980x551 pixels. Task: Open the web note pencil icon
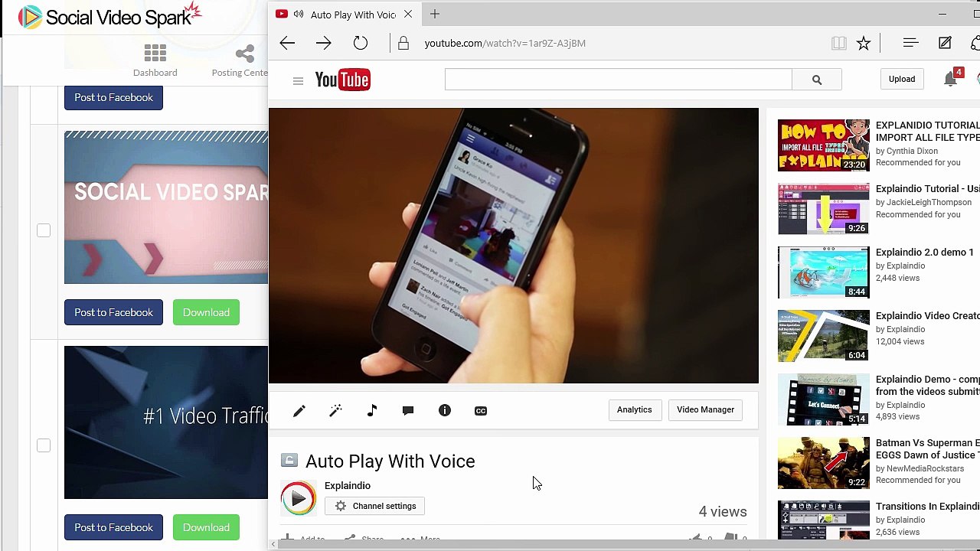click(x=945, y=44)
